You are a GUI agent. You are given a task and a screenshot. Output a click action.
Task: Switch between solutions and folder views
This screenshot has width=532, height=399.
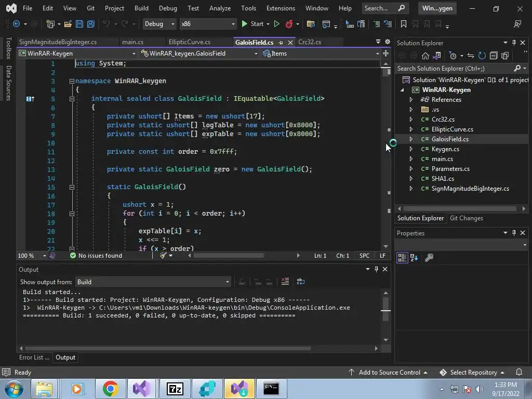coord(437,56)
